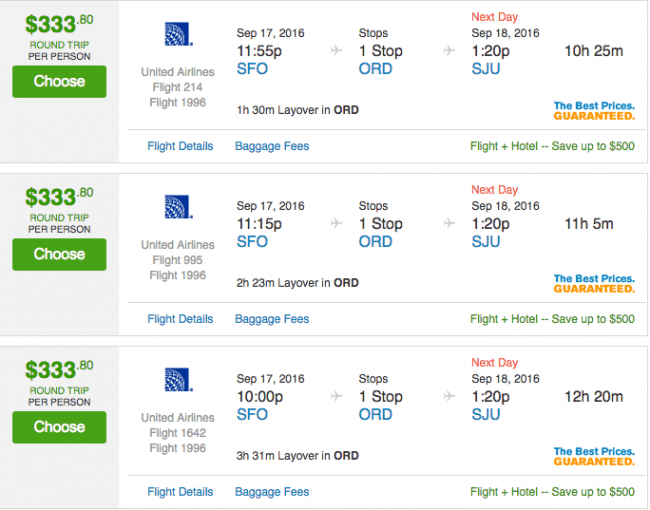
Task: Open Flight Details for Flight 214 itinerary
Action: pos(180,146)
